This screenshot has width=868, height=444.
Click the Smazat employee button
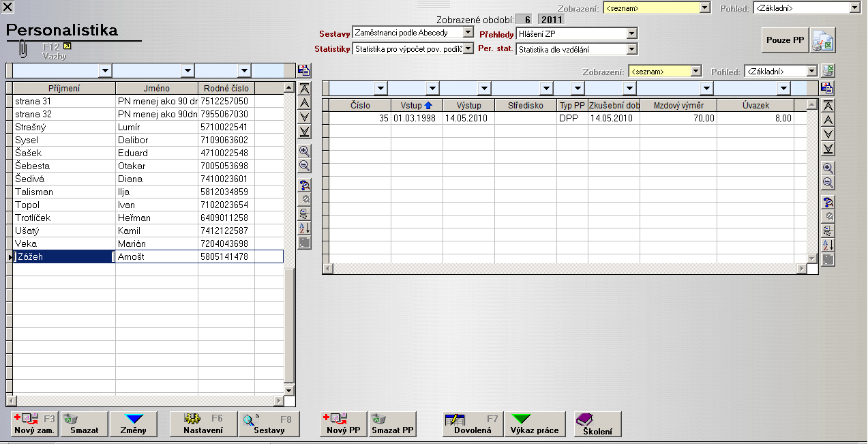[x=84, y=424]
